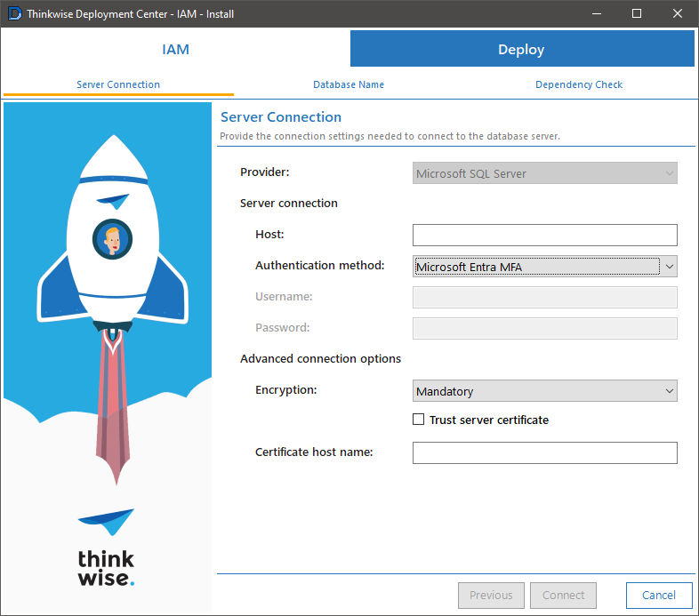The width and height of the screenshot is (699, 616).
Task: Click the Advanced connection options heading
Action: (x=320, y=359)
